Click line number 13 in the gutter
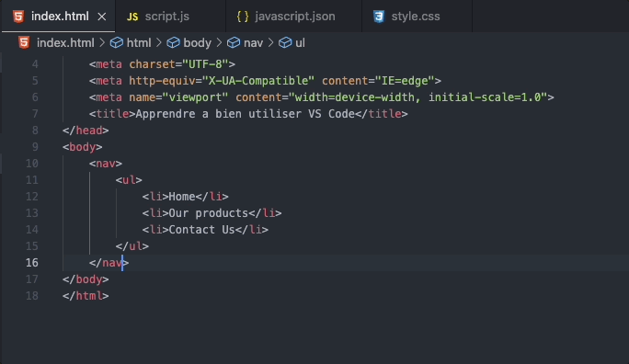Viewport: 629px width, 364px height. pyautogui.click(x=32, y=213)
